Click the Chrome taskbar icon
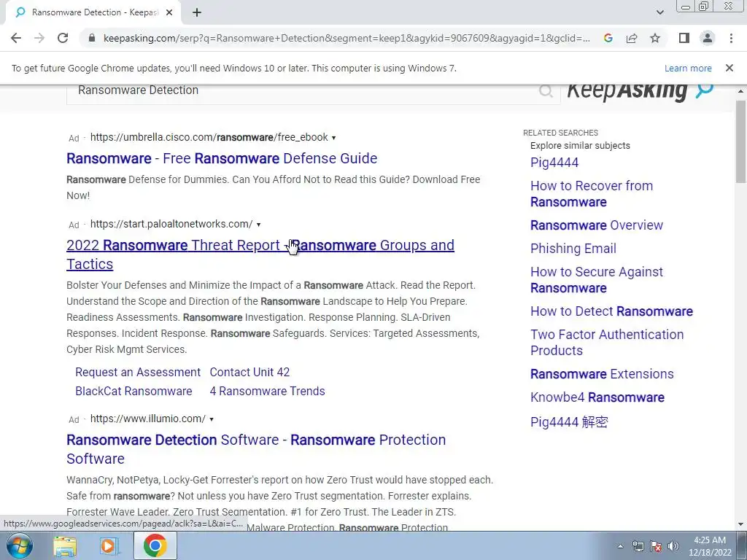Viewport: 747px width, 560px height. click(x=155, y=545)
